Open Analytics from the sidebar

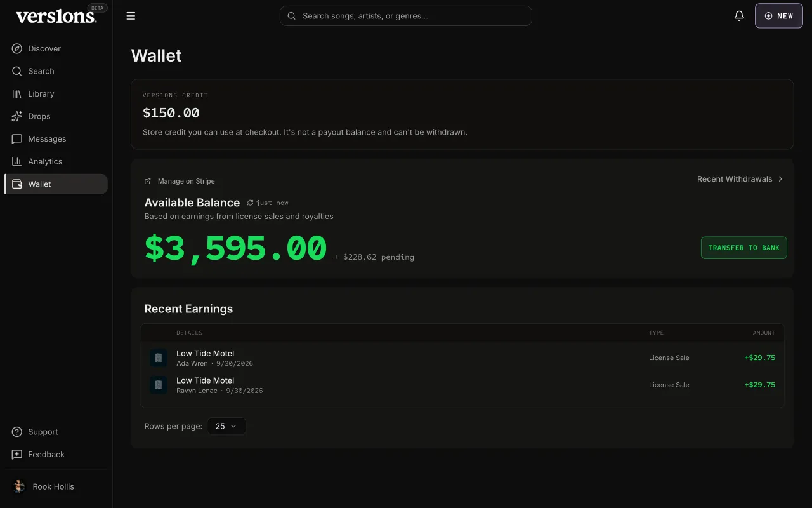click(x=56, y=161)
